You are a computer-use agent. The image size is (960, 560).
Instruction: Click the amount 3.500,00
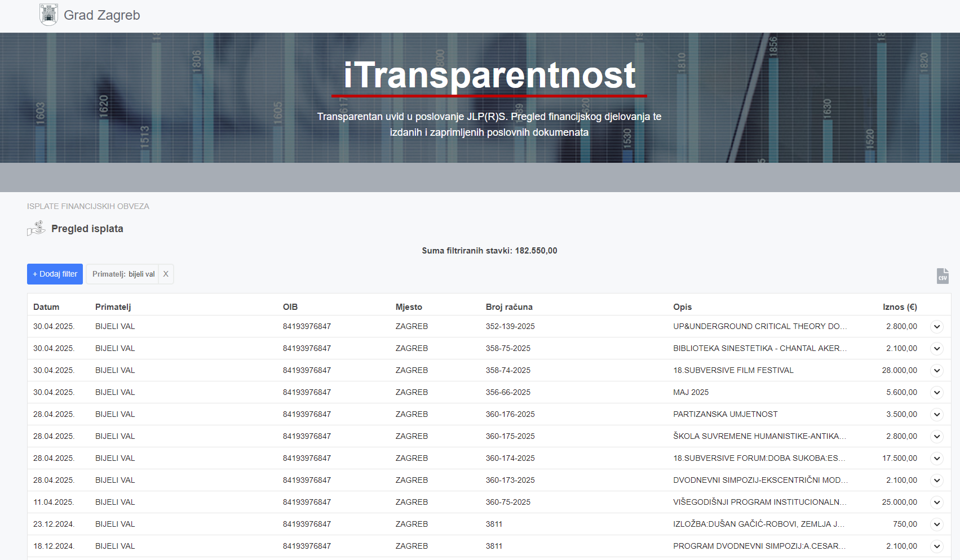click(x=901, y=414)
